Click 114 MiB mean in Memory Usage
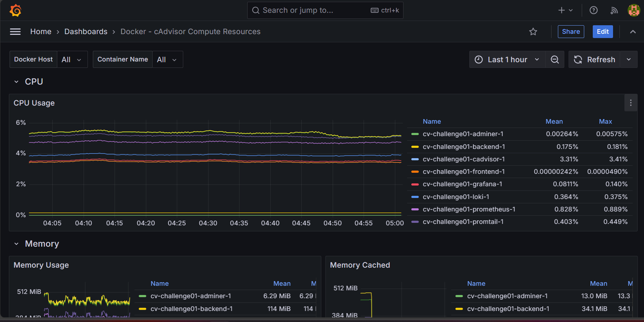644x322 pixels. [279, 309]
